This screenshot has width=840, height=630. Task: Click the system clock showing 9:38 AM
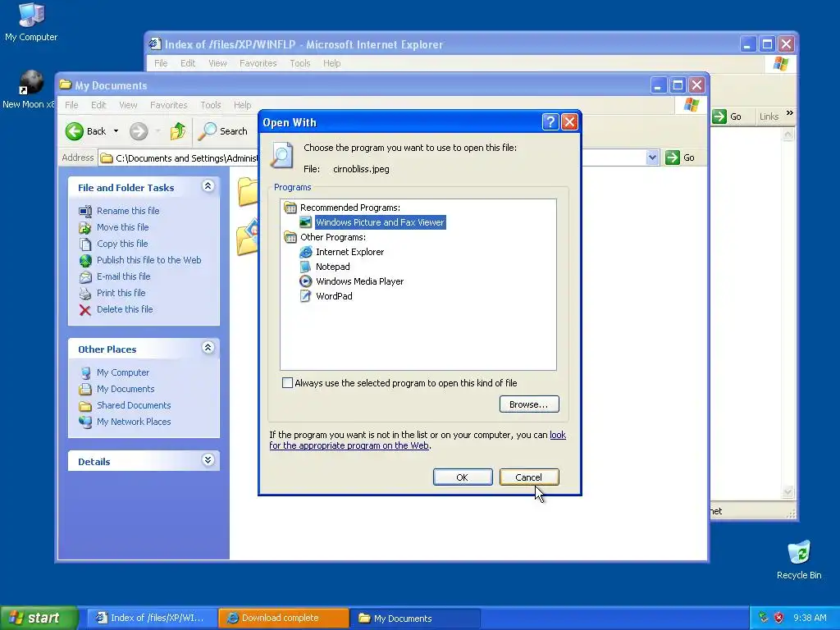tap(810, 618)
